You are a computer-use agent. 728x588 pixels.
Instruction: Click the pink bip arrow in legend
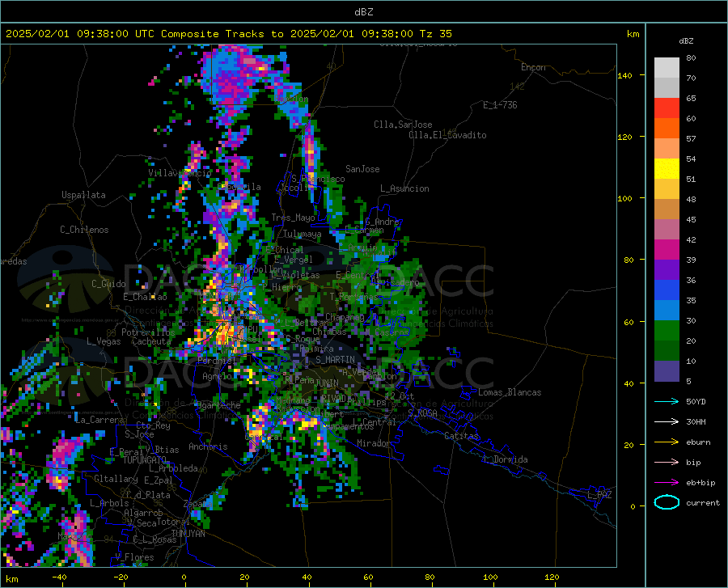(667, 463)
